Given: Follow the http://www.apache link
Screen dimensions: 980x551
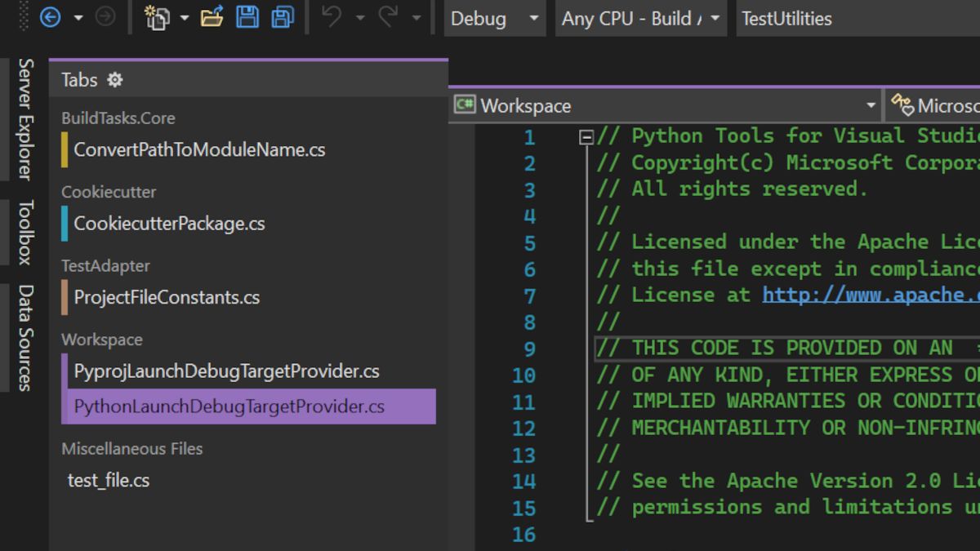Looking at the screenshot, I should (x=871, y=295).
